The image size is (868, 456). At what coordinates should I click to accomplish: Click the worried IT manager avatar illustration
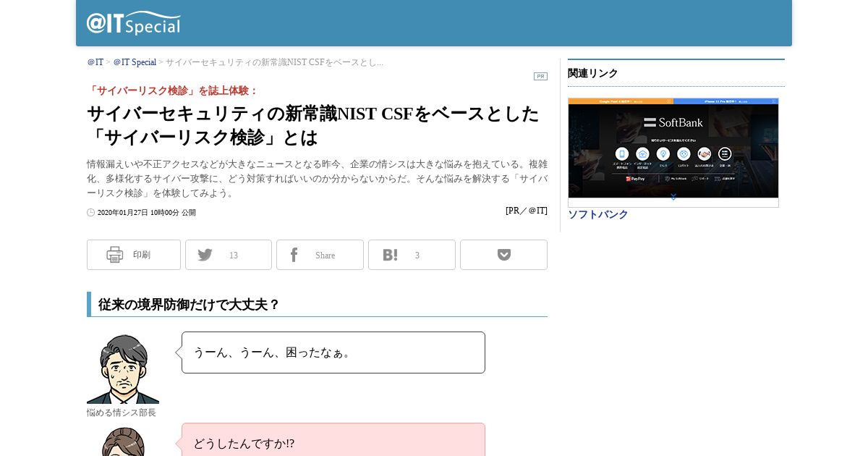pos(123,369)
